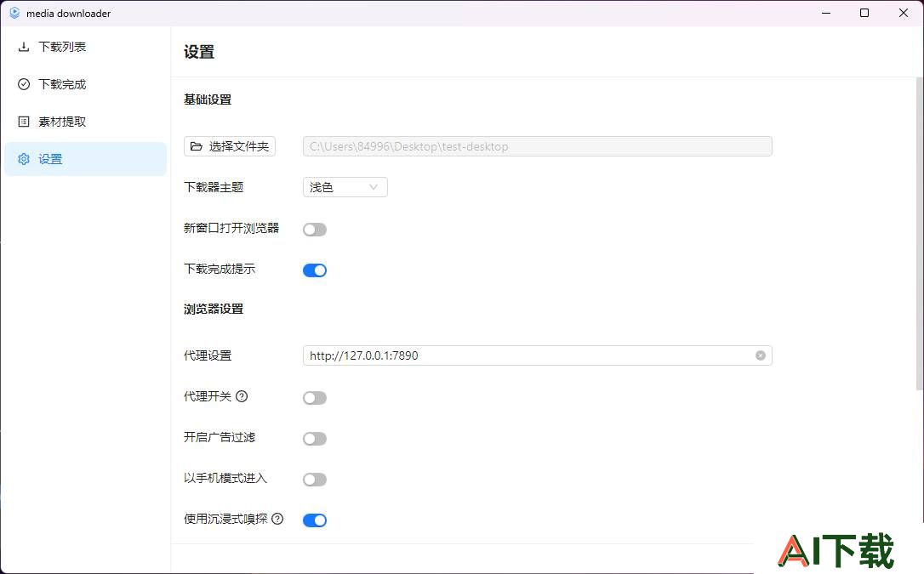Screen dimensions: 924x574
Task: Click the 代理设置 proxy address field
Action: (538, 355)
